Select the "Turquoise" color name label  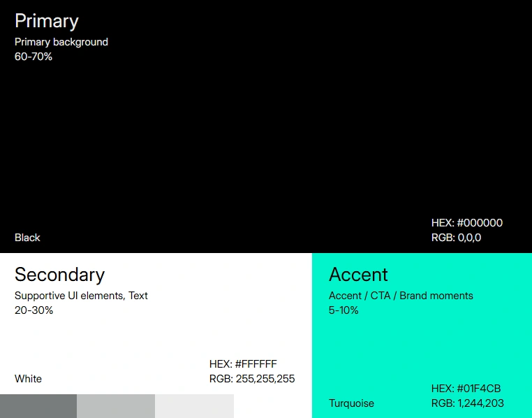351,403
